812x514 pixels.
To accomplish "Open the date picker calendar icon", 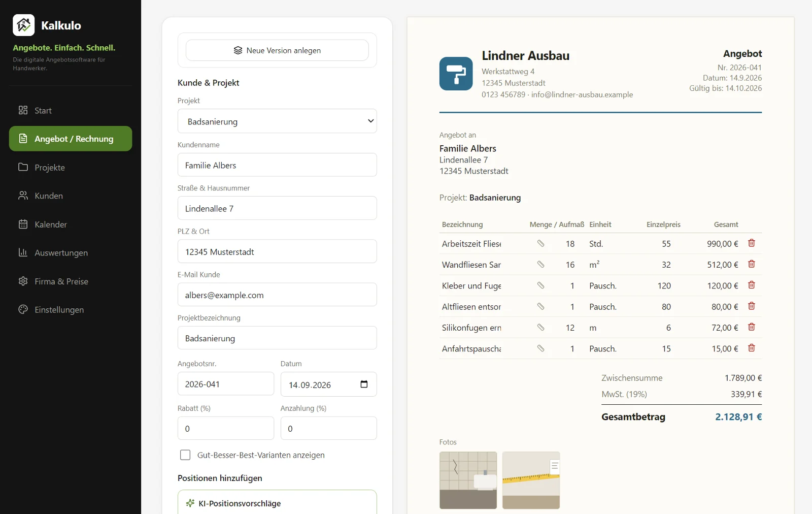I will [x=364, y=384].
